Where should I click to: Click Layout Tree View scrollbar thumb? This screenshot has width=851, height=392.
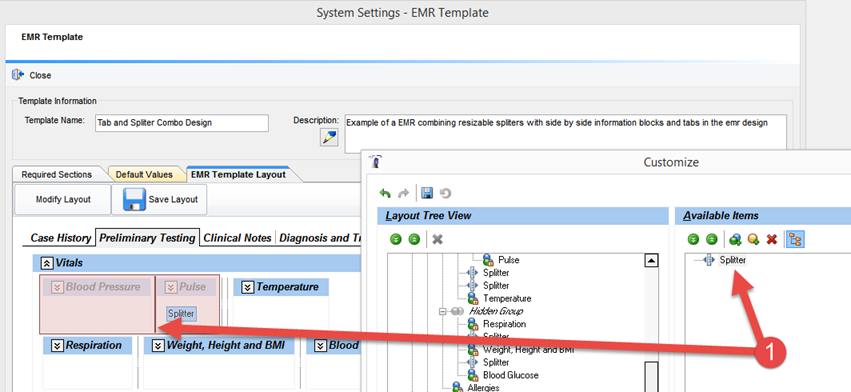click(651, 377)
